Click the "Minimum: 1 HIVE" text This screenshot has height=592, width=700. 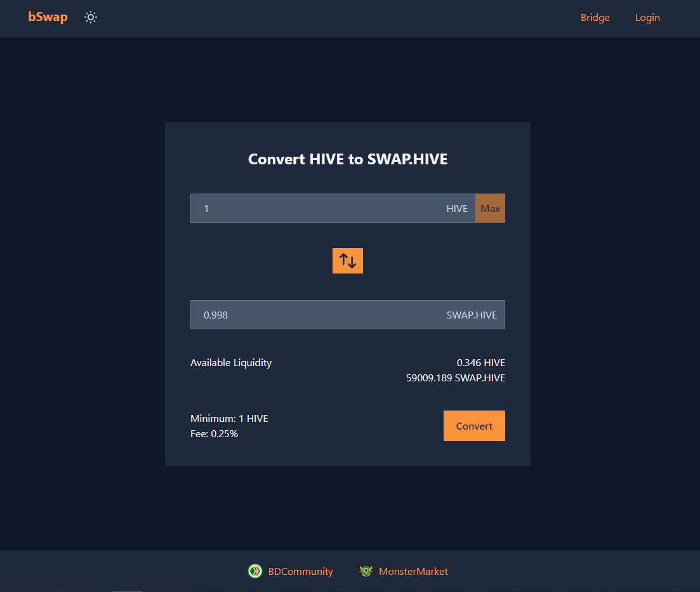tap(229, 418)
